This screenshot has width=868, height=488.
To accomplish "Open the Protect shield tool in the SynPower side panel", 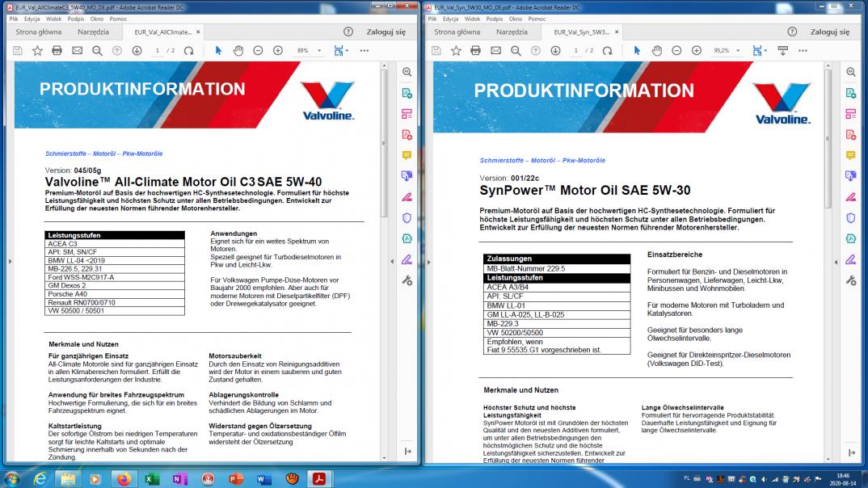I will (851, 218).
